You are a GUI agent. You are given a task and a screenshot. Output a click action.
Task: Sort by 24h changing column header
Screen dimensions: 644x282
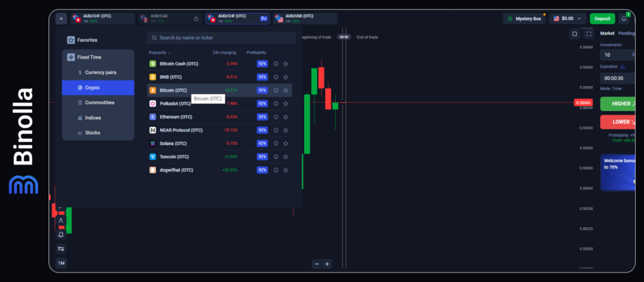225,53
